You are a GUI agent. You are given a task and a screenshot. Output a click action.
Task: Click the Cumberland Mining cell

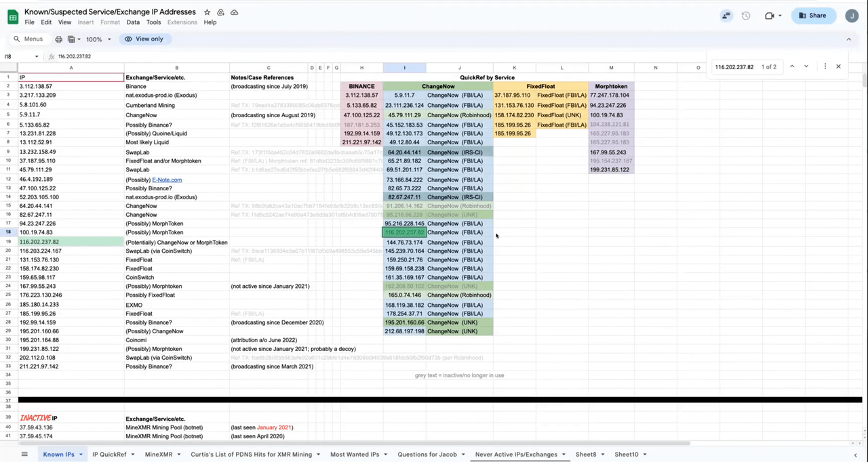(176, 105)
